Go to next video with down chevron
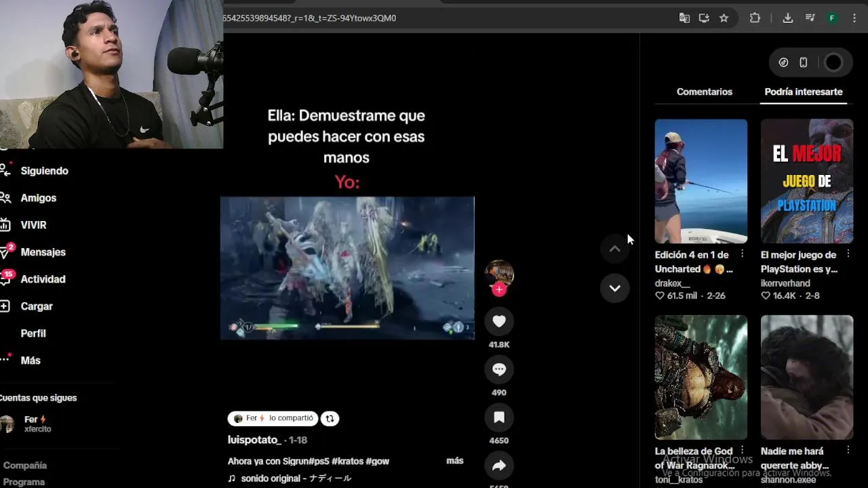The image size is (868, 488). click(x=614, y=288)
